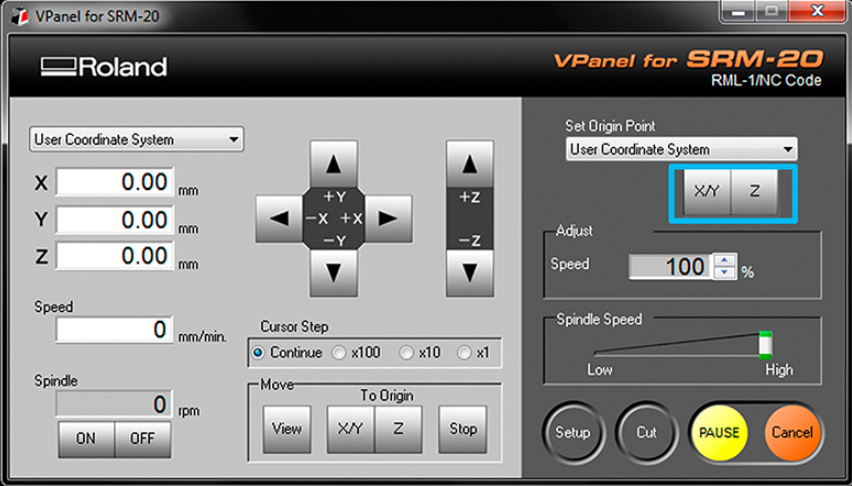Viewport: 852px width, 486px height.
Task: Open Set Origin Point coordinate system dropdown
Action: point(681,149)
